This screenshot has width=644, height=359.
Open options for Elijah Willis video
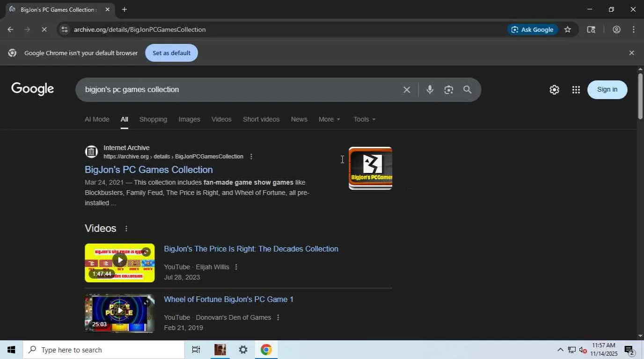pos(236,267)
